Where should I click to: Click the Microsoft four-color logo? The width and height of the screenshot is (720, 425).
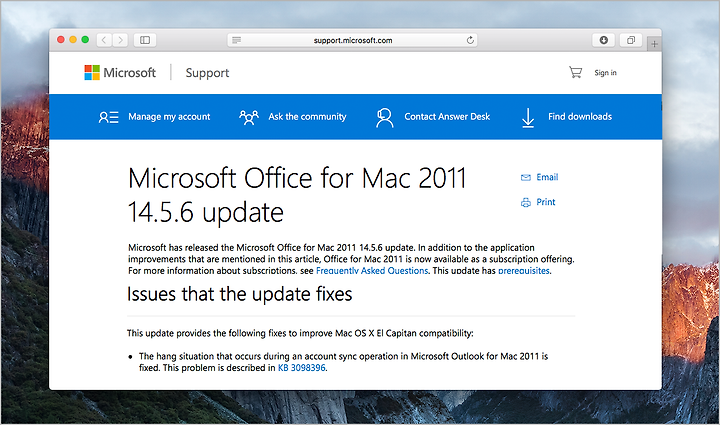[92, 73]
